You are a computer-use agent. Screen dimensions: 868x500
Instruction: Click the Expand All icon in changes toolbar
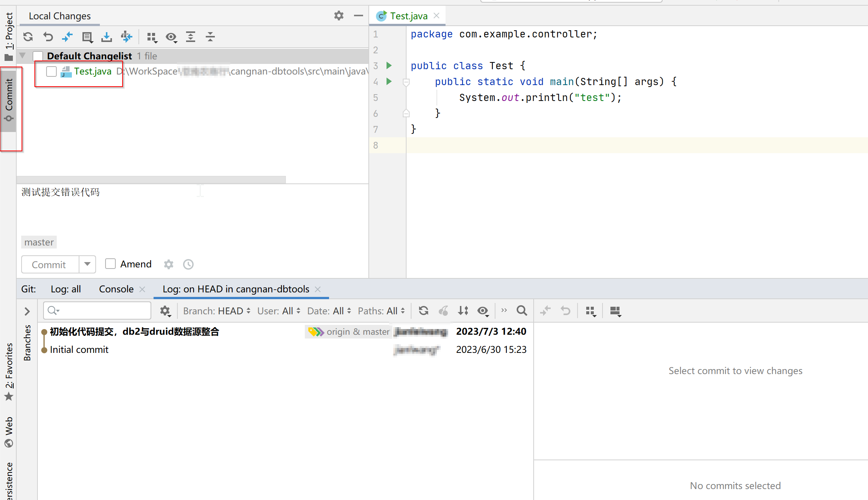tap(191, 37)
